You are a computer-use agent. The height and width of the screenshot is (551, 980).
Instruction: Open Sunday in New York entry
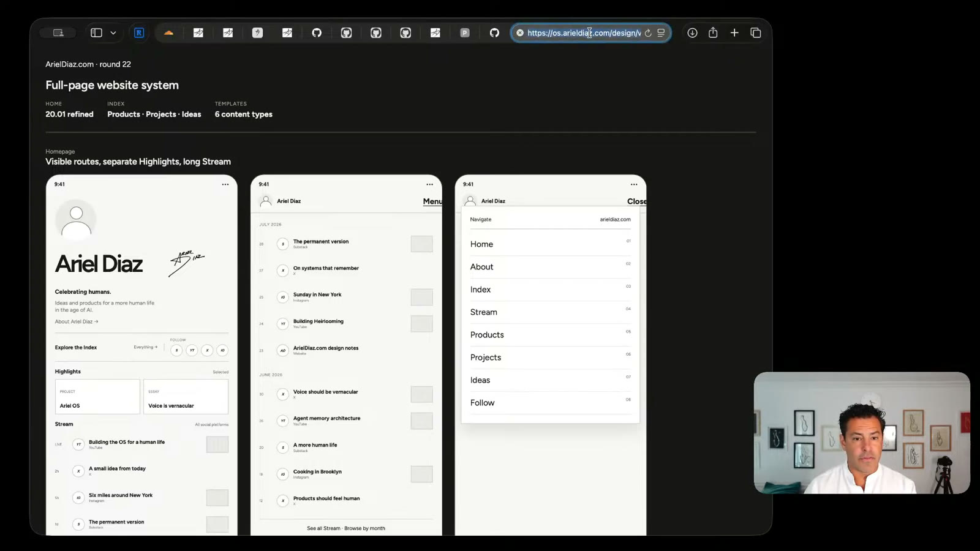pos(317,294)
